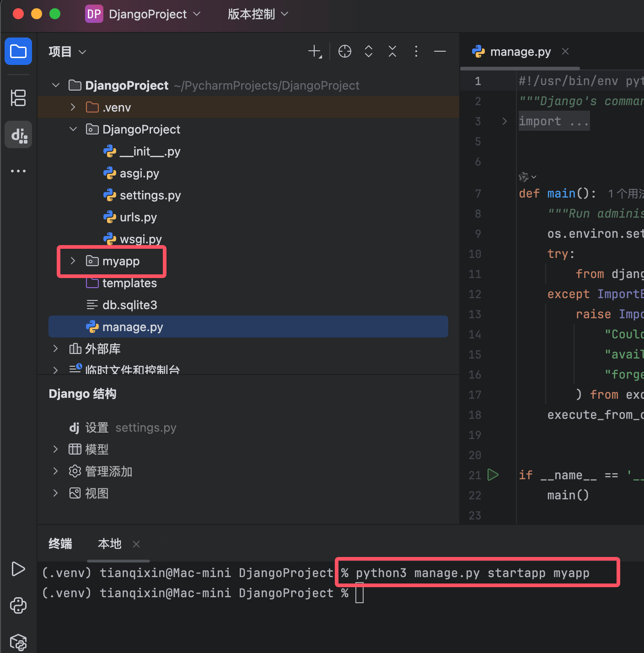Open settings.py in the project tree
Viewport: 644px width, 653px height.
pos(150,195)
